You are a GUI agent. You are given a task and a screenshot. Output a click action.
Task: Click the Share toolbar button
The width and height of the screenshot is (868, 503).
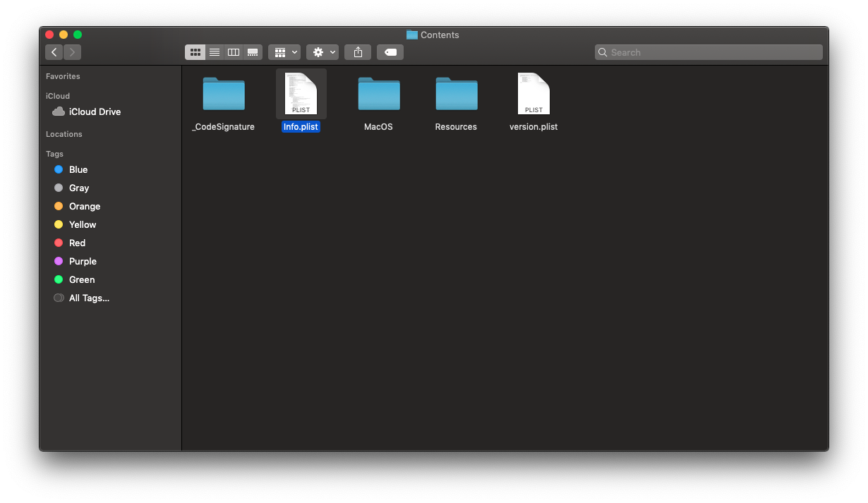358,52
